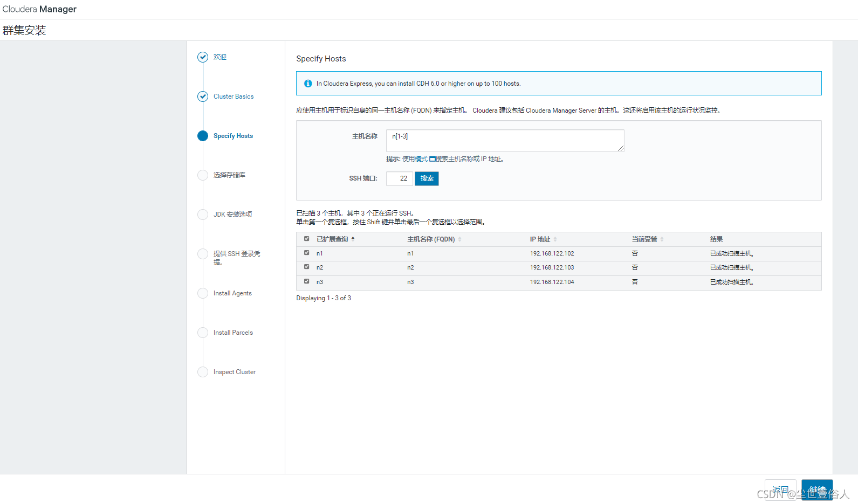This screenshot has width=858, height=504.
Task: Click the 继续 button to proceed
Action: [x=817, y=489]
